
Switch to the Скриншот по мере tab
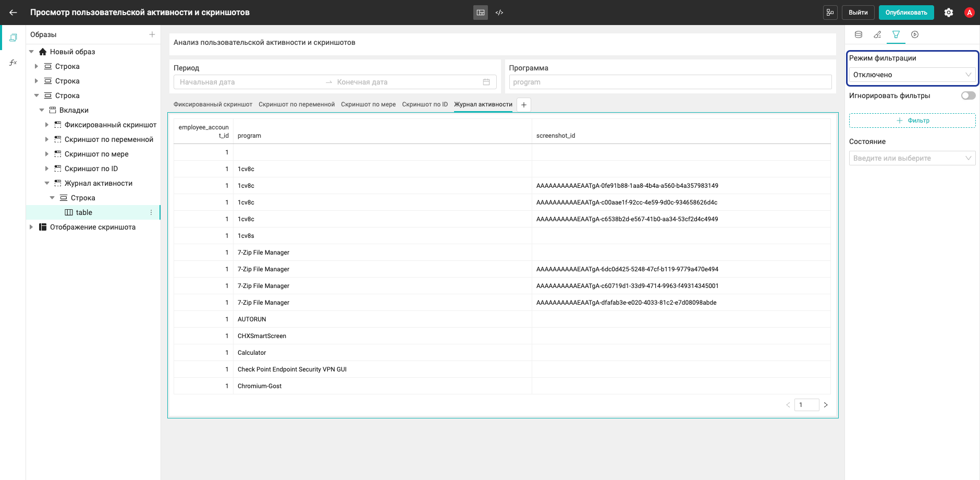click(369, 104)
